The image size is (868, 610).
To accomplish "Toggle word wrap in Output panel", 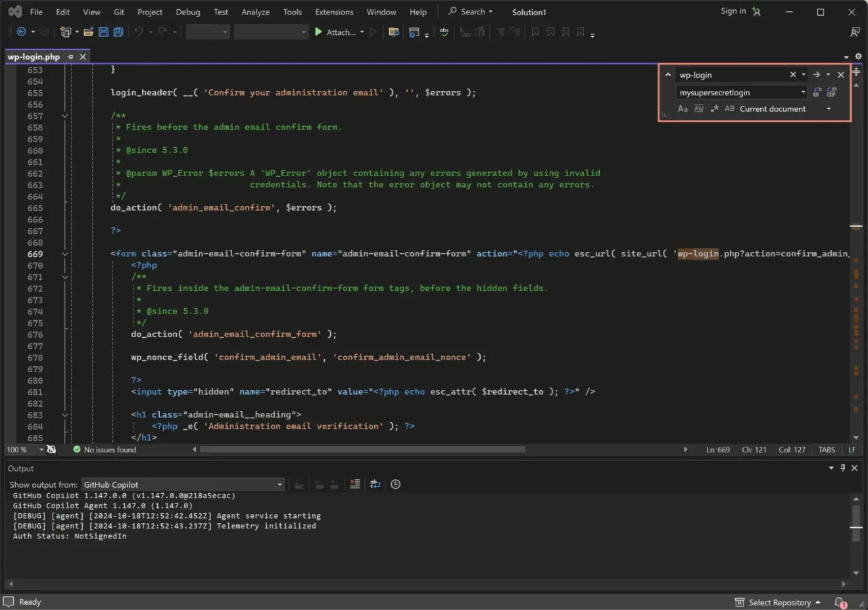I will click(x=375, y=484).
